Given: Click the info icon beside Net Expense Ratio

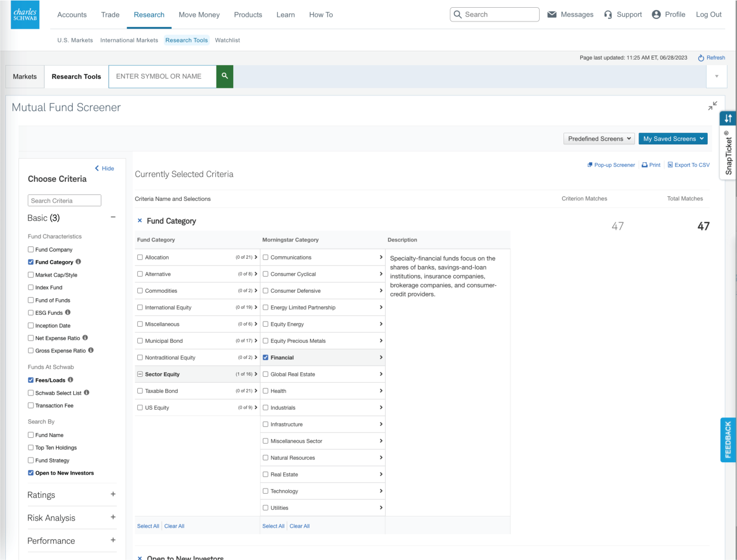Looking at the screenshot, I should tap(85, 338).
